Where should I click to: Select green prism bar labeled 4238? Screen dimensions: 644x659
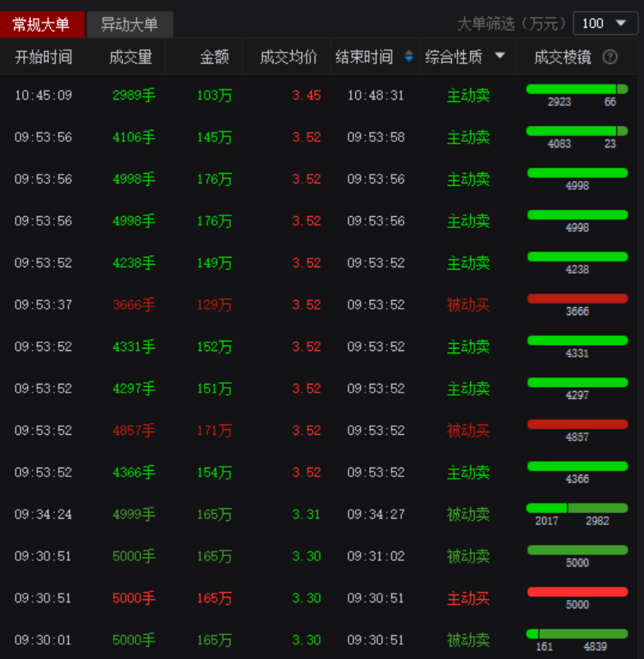(577, 256)
